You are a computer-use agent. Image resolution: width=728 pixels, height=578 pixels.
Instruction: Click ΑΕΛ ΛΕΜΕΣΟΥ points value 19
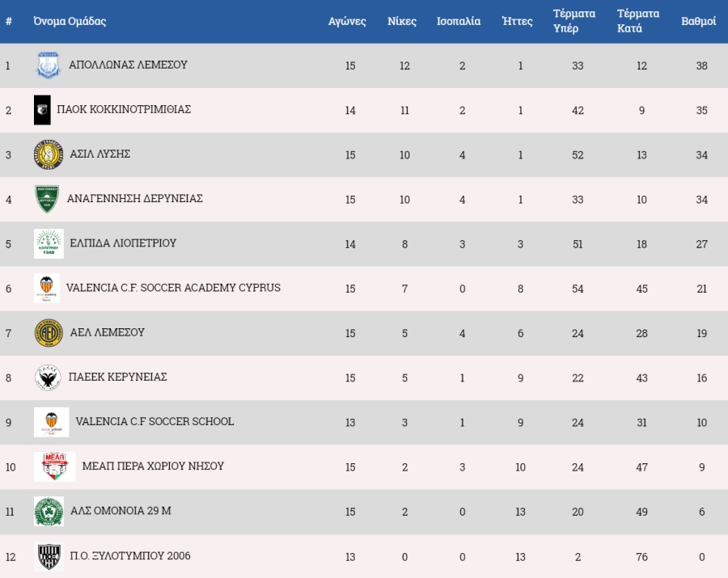coord(701,333)
